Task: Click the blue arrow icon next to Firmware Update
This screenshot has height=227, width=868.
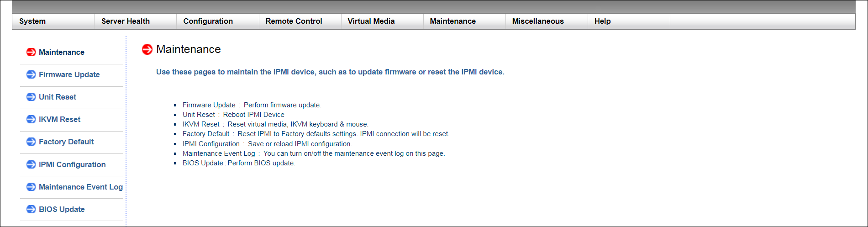Action: pos(31,74)
